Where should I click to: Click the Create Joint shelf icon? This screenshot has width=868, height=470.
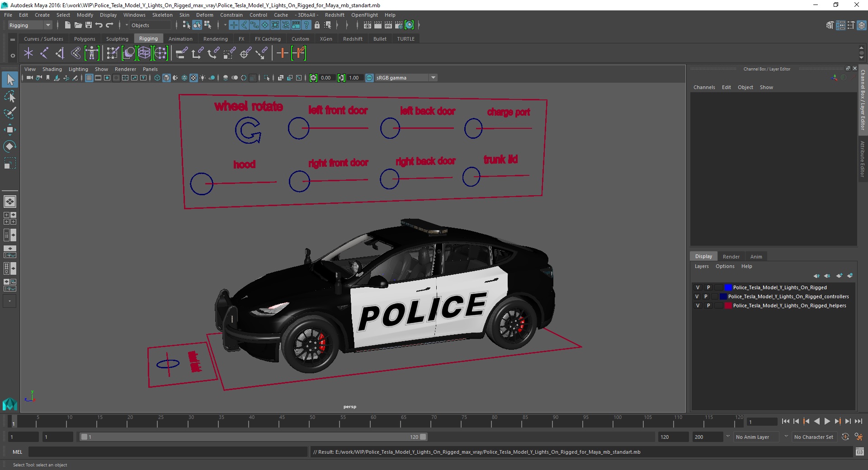point(44,53)
